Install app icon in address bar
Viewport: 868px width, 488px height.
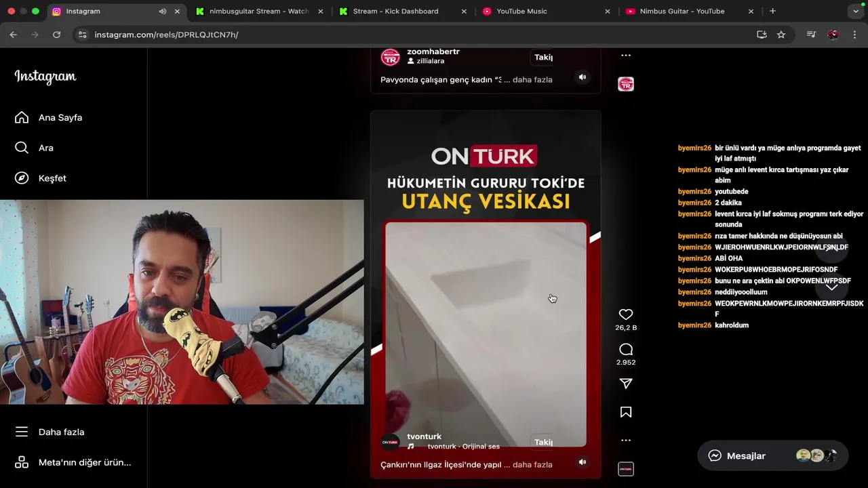pyautogui.click(x=762, y=35)
